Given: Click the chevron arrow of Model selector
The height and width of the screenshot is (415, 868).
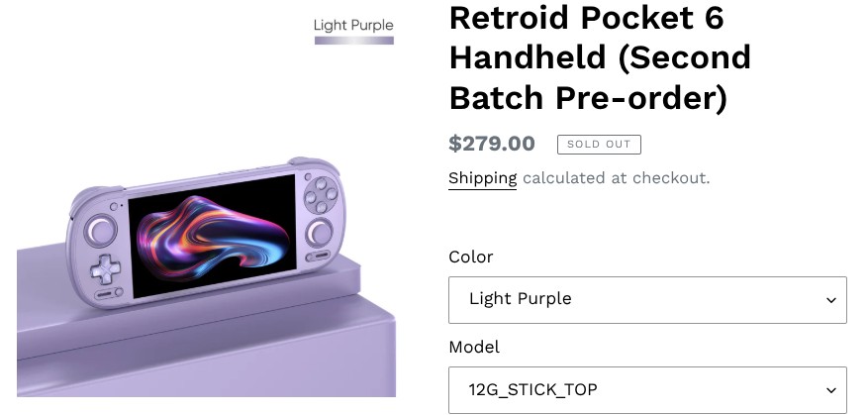Looking at the screenshot, I should [x=831, y=390].
